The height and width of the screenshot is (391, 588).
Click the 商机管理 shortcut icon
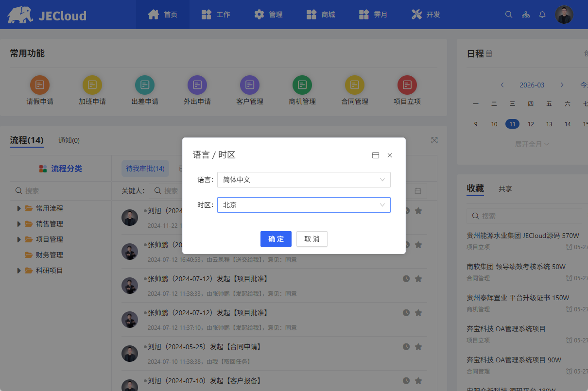[x=302, y=85]
